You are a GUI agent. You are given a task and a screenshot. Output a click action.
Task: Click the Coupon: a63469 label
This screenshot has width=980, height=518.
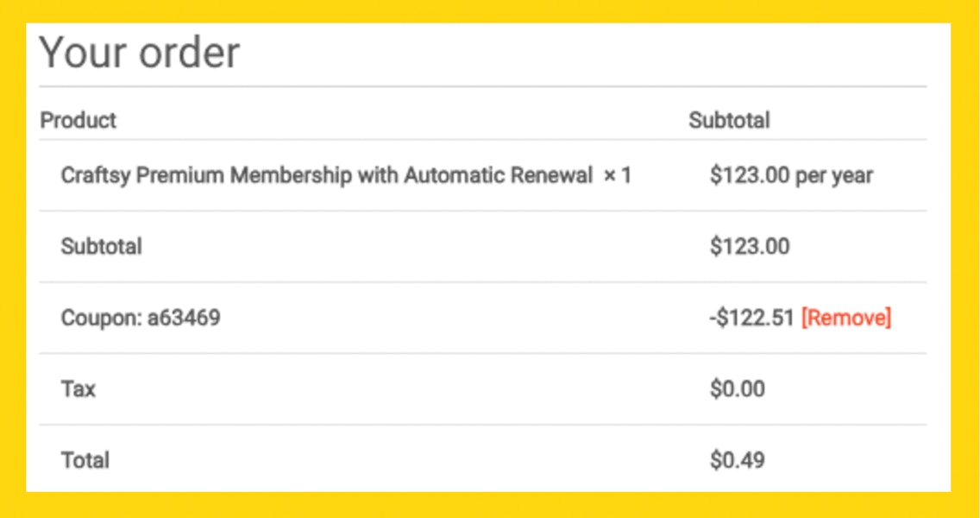(141, 318)
